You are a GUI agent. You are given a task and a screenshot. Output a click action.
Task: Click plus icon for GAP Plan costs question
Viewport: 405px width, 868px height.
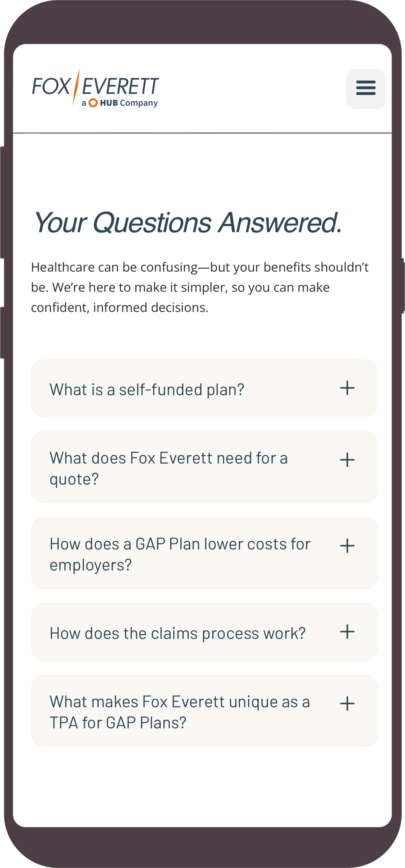(x=347, y=546)
